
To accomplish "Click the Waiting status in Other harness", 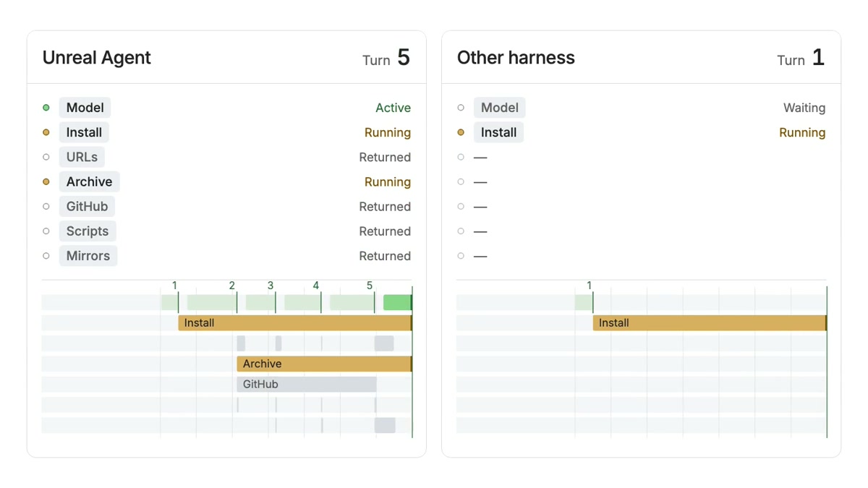I will [804, 108].
